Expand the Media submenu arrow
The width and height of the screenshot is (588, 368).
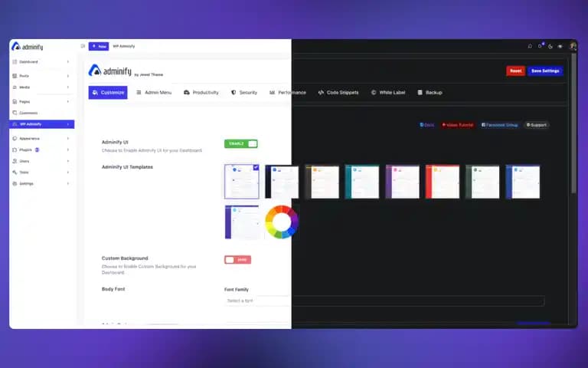point(68,87)
